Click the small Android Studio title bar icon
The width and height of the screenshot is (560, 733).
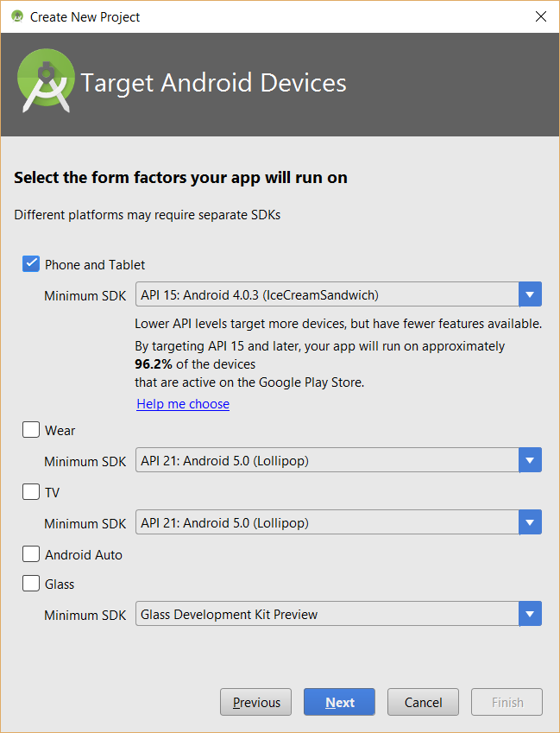click(16, 16)
